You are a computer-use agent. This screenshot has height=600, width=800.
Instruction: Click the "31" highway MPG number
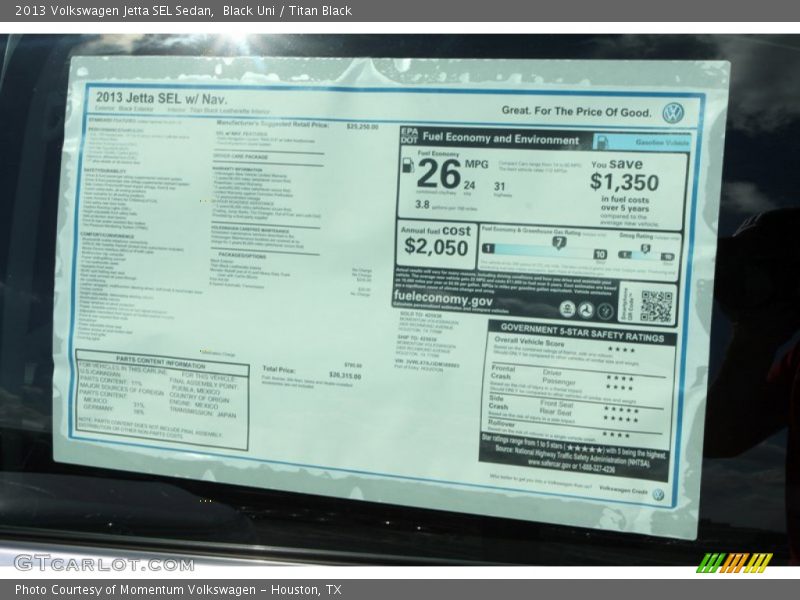(499, 187)
